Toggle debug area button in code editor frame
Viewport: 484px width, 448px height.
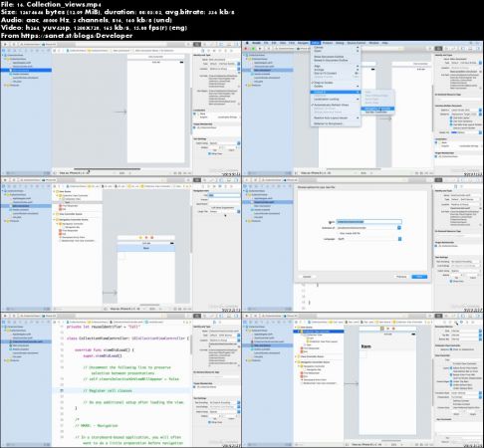229,316
